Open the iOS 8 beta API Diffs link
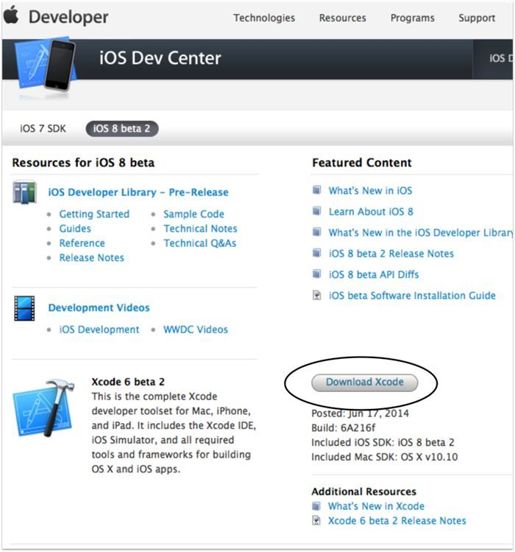Image resolution: width=515 pixels, height=552 pixels. pyautogui.click(x=373, y=274)
